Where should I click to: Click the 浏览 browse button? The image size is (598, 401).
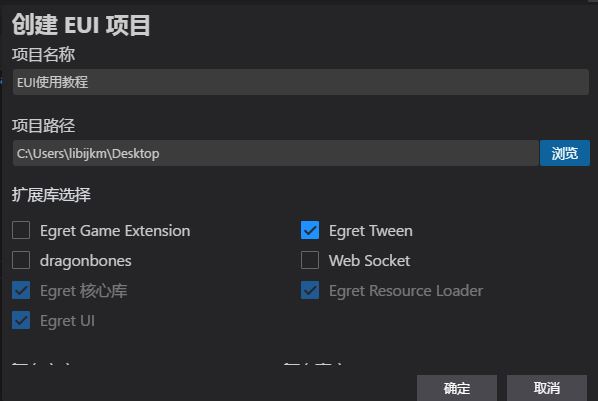tap(565, 153)
